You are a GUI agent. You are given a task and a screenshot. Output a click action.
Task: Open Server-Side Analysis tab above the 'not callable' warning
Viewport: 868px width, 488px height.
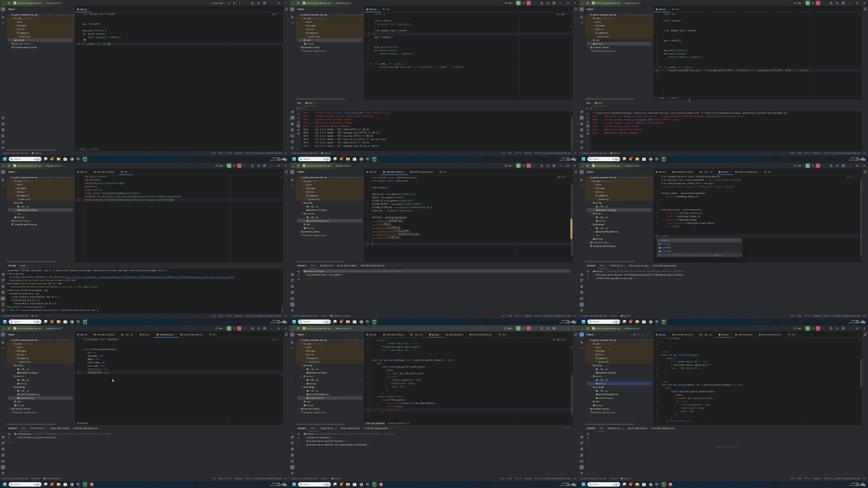click(x=346, y=265)
